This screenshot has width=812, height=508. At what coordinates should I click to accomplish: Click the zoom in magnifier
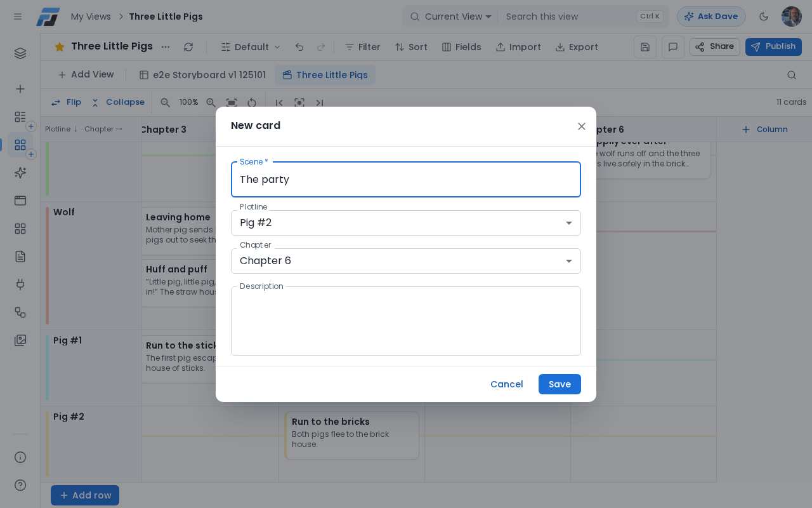(211, 102)
